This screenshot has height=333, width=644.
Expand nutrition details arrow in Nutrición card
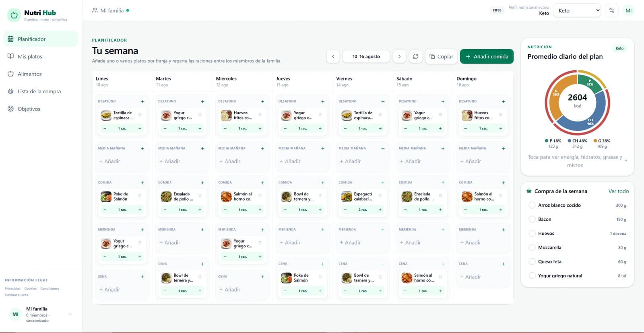(x=626, y=161)
